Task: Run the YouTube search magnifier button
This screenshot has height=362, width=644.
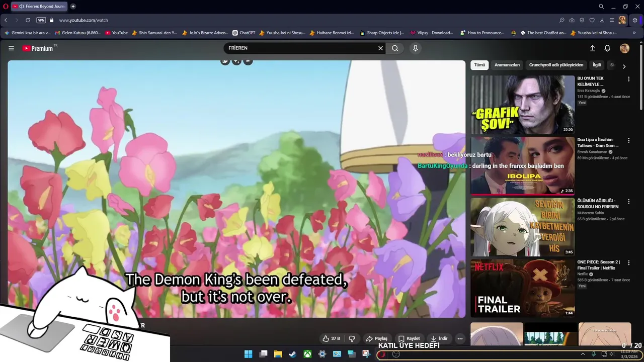Action: point(395,48)
